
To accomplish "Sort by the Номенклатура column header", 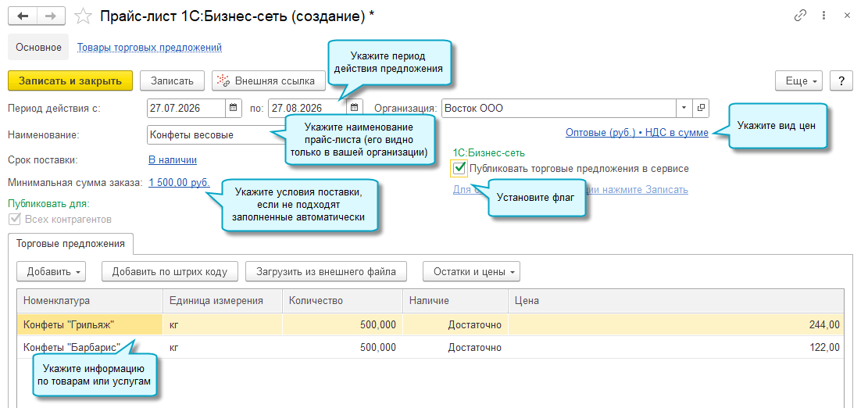I will point(90,301).
